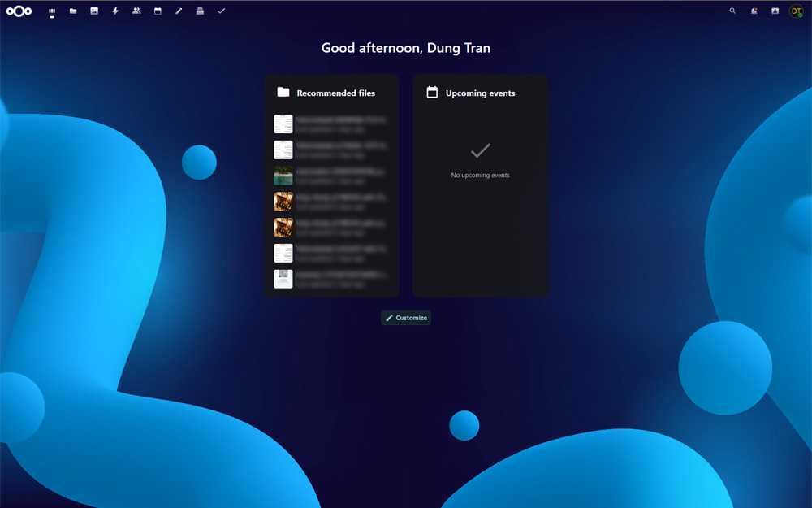The width and height of the screenshot is (812, 508).
Task: Open the Notes app pencil icon
Action: [179, 11]
